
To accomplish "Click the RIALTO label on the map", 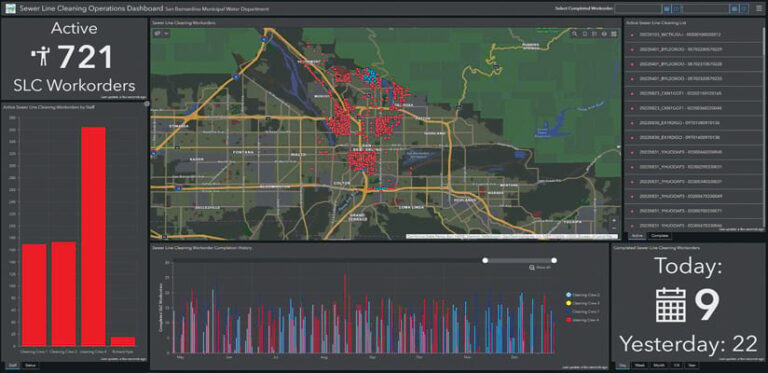I will (x=298, y=154).
